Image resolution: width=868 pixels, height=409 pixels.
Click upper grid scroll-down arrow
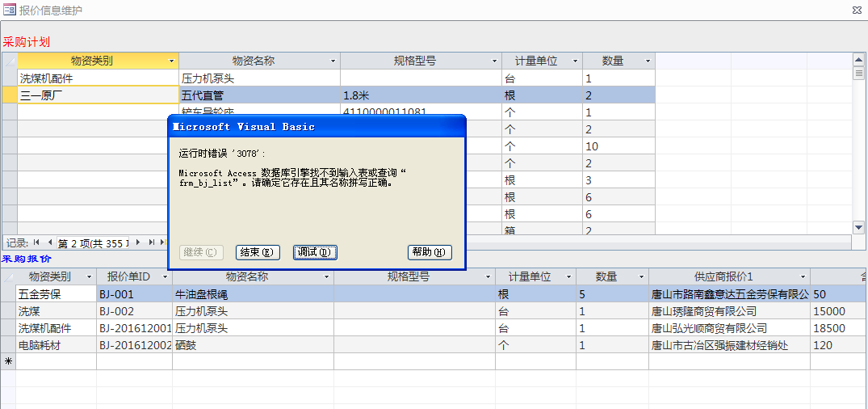coord(859,229)
